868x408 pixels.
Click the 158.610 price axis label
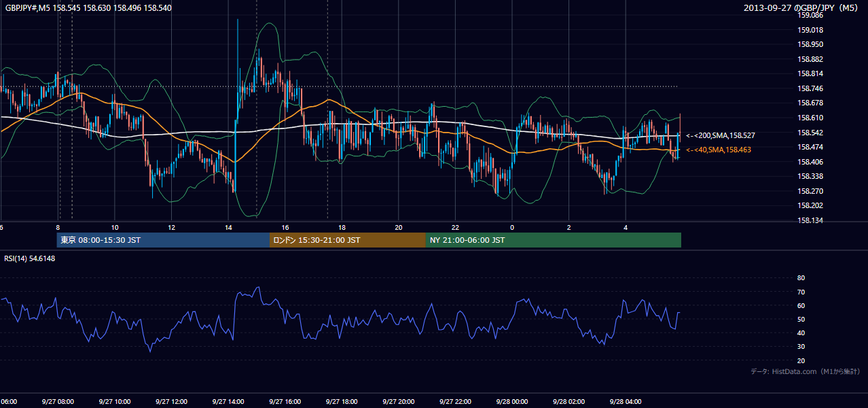pyautogui.click(x=810, y=118)
